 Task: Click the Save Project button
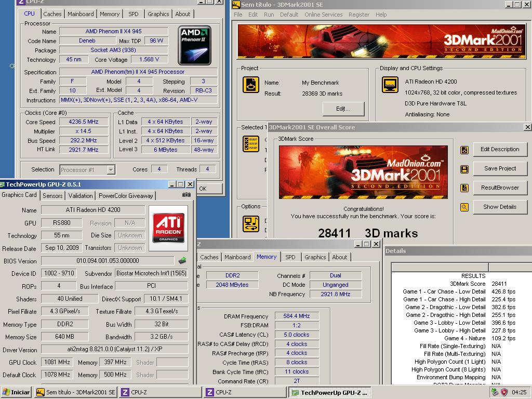(x=500, y=168)
